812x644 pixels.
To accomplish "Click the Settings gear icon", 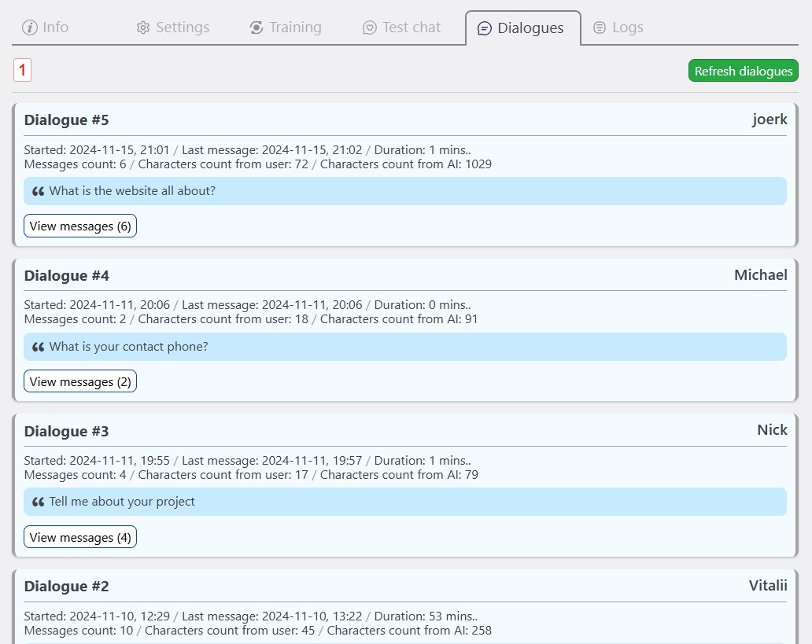I will click(143, 28).
